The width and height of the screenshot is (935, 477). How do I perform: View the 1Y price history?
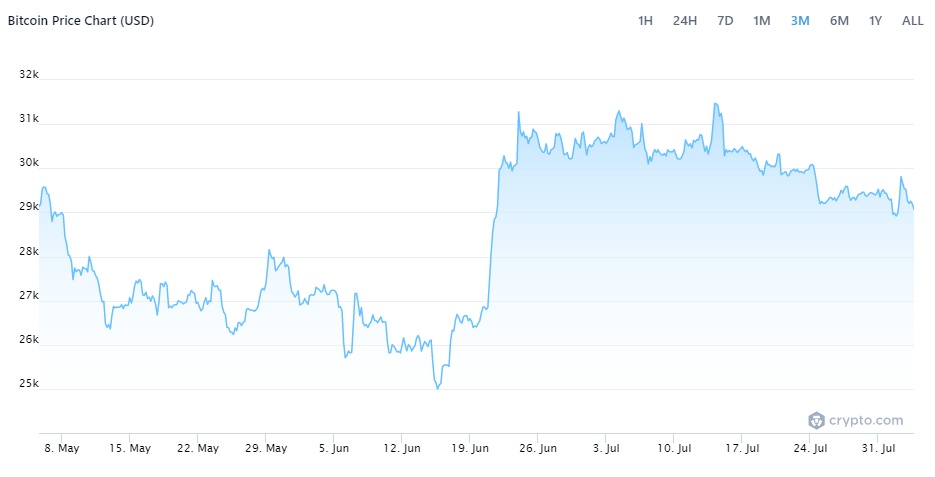tap(876, 21)
